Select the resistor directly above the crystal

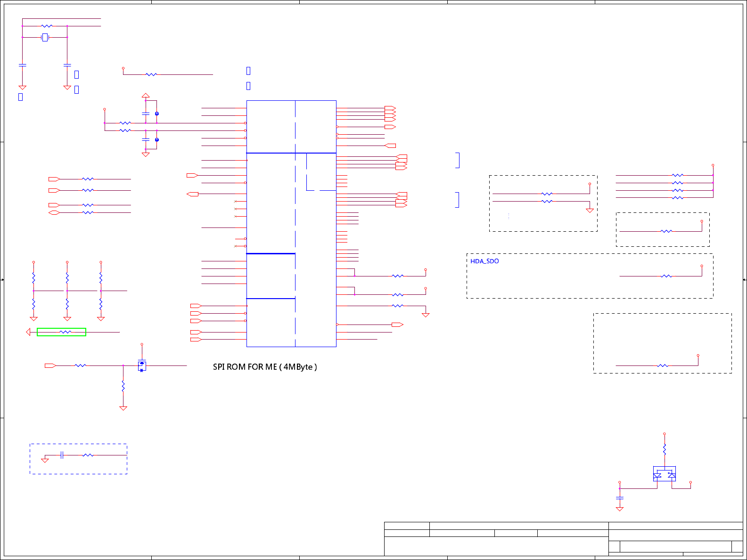coord(47,26)
